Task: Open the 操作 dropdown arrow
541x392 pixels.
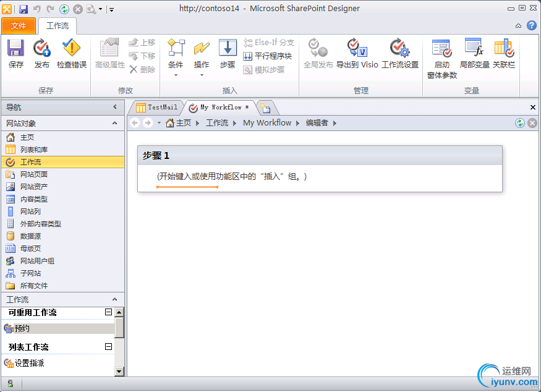Action: [202, 75]
